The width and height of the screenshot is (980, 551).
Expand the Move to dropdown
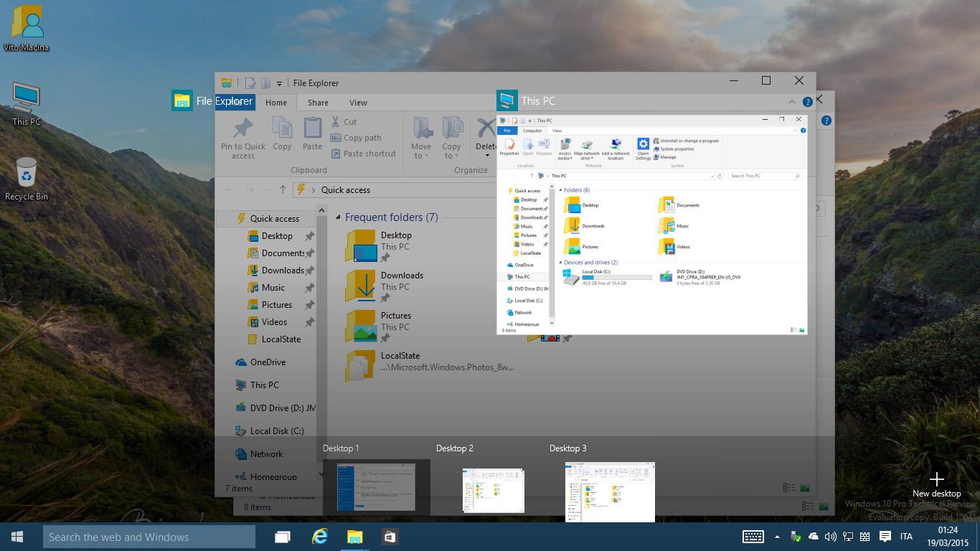[x=421, y=156]
